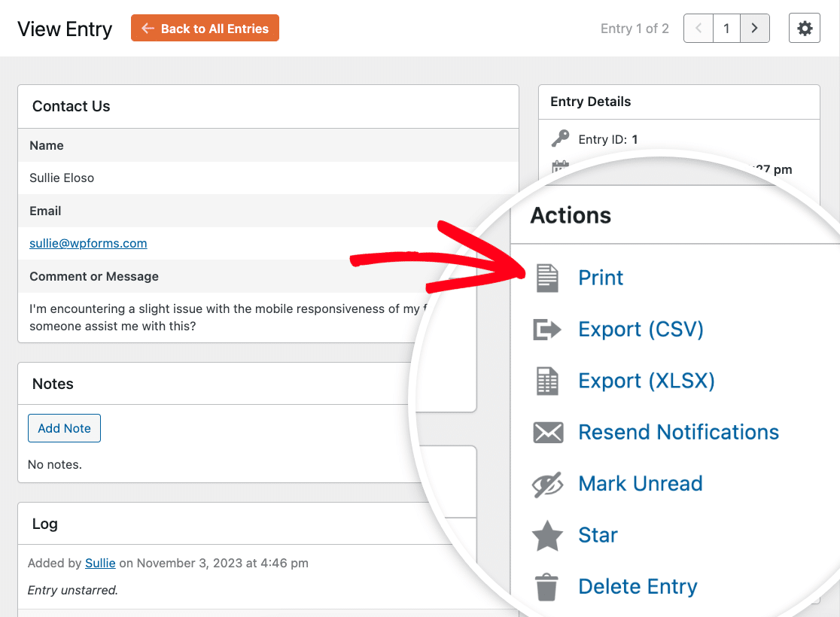Viewport: 840px width, 617px height.
Task: Click the Print link
Action: [x=601, y=278]
